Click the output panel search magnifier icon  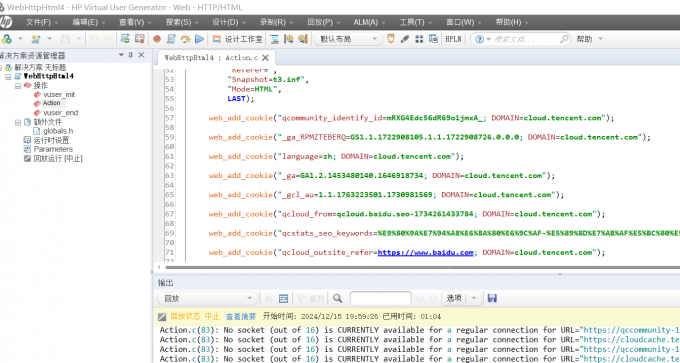337,298
